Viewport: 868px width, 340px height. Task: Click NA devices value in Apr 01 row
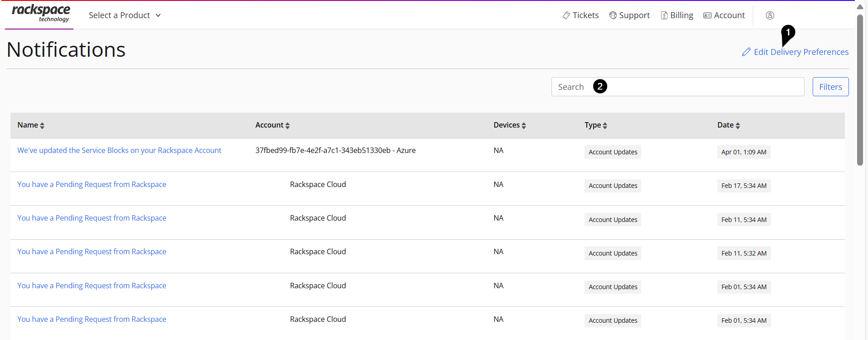pyautogui.click(x=498, y=150)
